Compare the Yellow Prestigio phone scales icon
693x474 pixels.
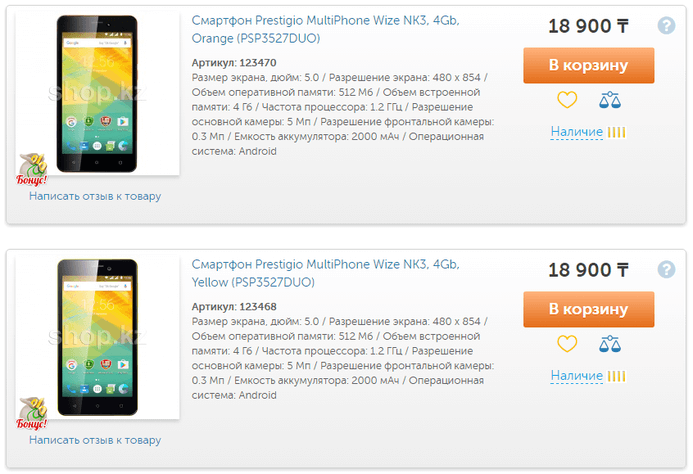(610, 344)
